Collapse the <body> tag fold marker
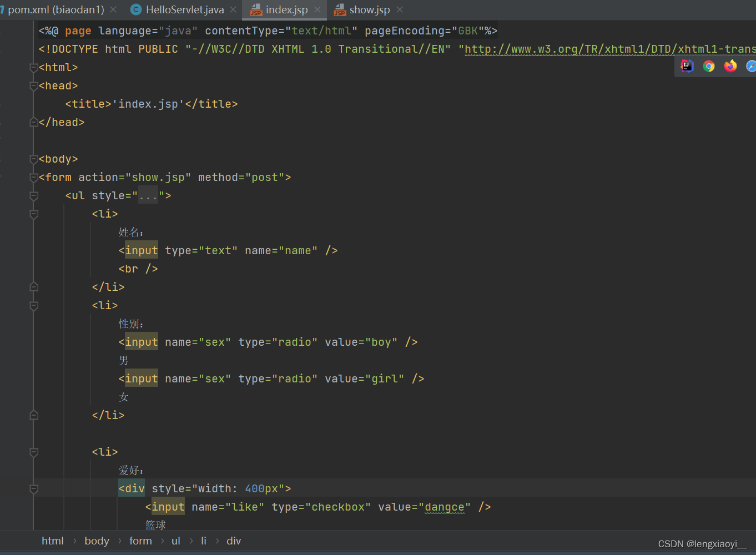The width and height of the screenshot is (756, 555). [x=33, y=159]
